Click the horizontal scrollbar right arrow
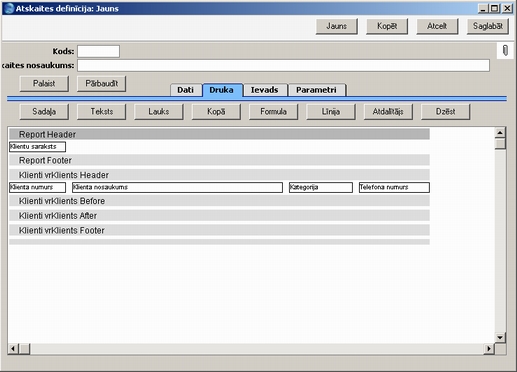The width and height of the screenshot is (517, 372). click(489, 349)
